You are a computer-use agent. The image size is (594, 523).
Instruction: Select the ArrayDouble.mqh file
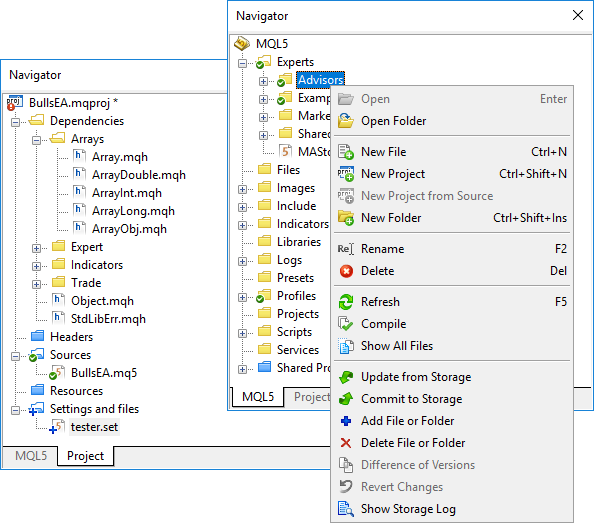coord(139,175)
